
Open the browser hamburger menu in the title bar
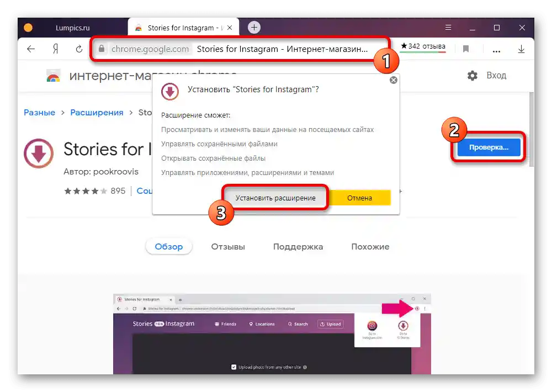(x=448, y=28)
